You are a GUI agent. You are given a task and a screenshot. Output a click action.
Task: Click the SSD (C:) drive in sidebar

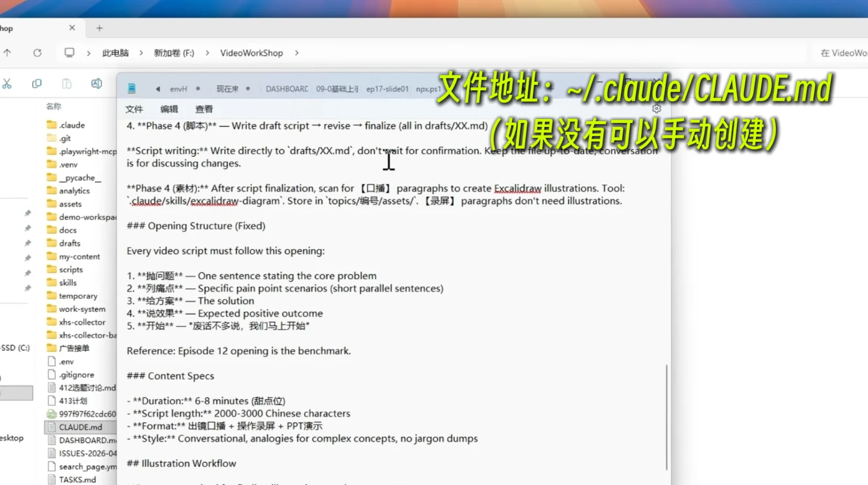(x=15, y=348)
